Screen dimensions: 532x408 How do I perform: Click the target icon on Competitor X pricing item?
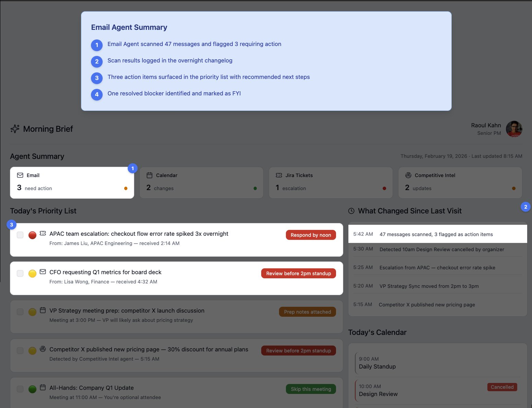[43, 349]
